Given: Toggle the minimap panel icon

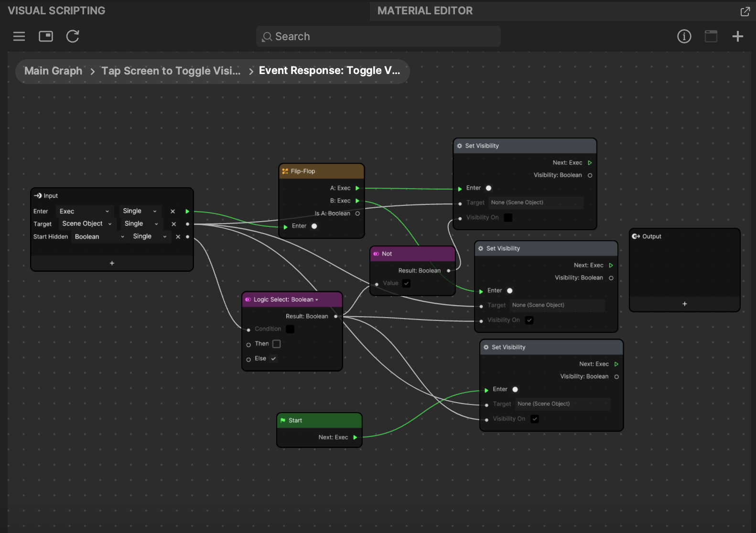Looking at the screenshot, I should 46,36.
